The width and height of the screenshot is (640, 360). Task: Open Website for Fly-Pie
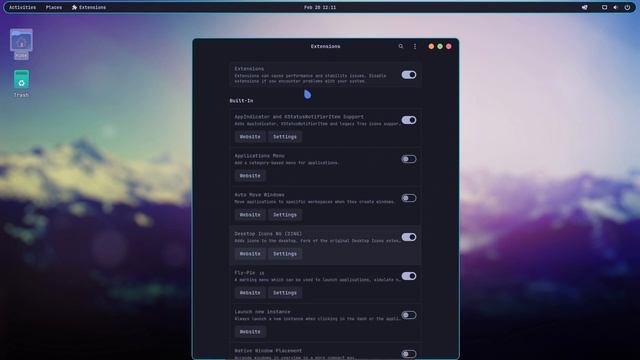click(x=250, y=293)
